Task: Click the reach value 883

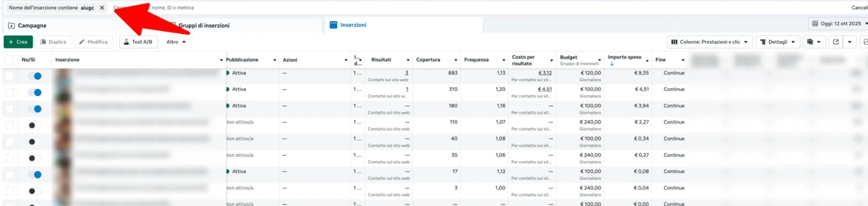Action: pos(453,73)
